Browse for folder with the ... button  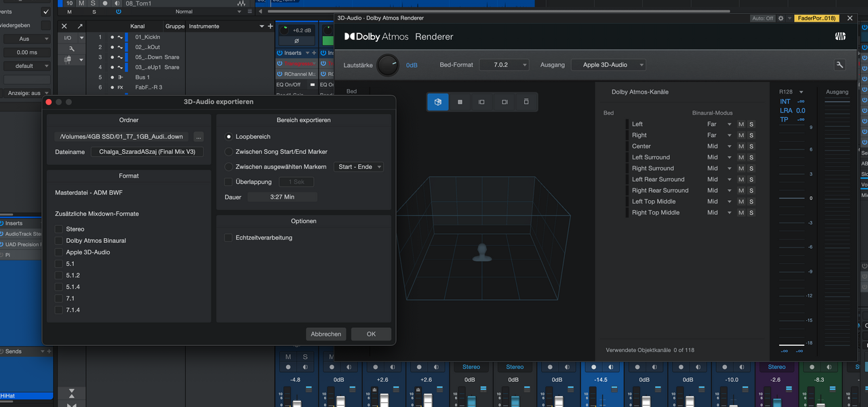198,136
